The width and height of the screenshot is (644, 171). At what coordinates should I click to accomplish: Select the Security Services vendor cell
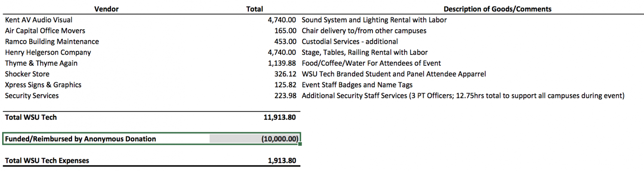pyautogui.click(x=32, y=96)
